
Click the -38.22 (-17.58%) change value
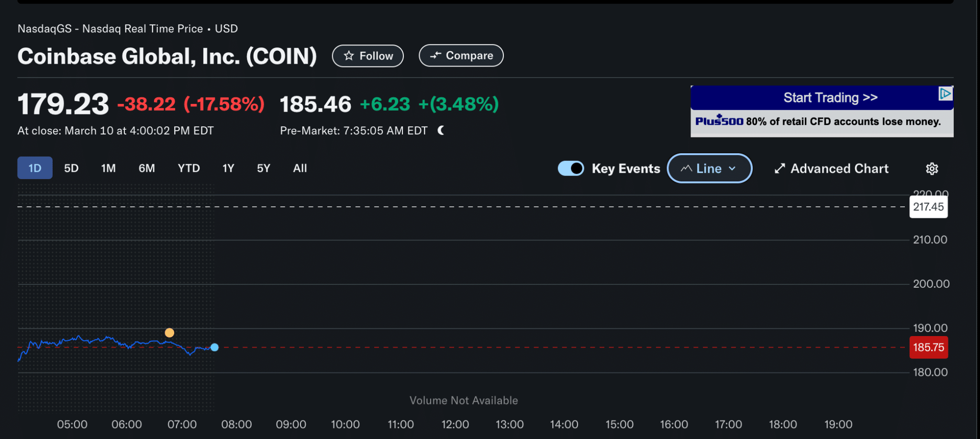(x=191, y=104)
